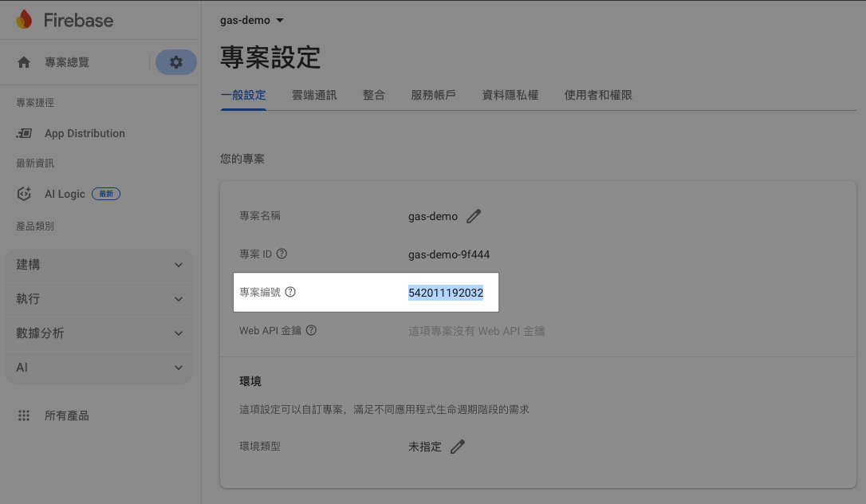Screen dimensions: 866x504
Task: Click the Firebase wordmark
Action: pyautogui.click(x=78, y=21)
